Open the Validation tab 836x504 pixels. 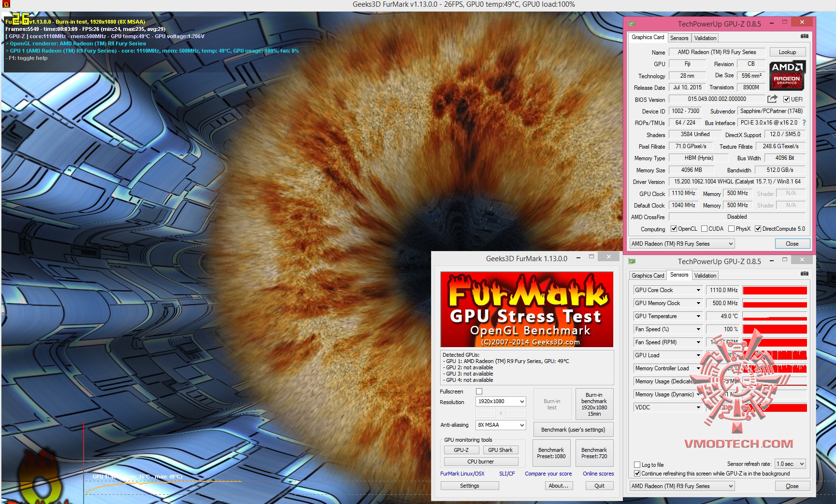click(x=705, y=38)
